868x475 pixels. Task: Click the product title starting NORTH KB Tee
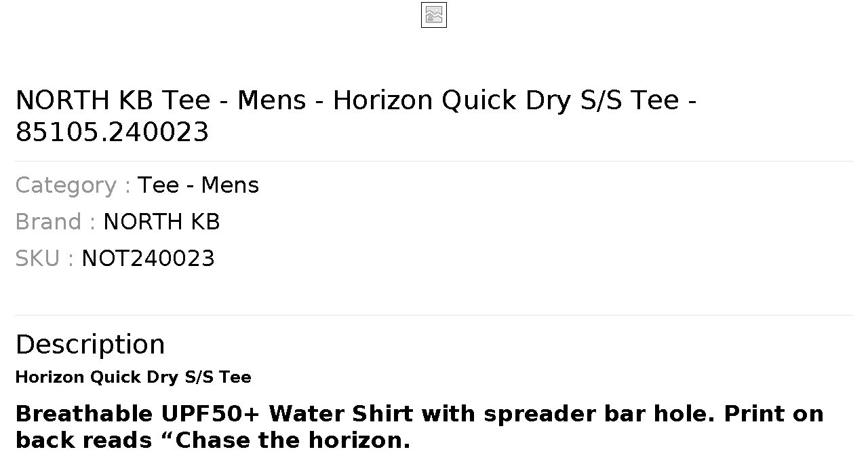[356, 116]
